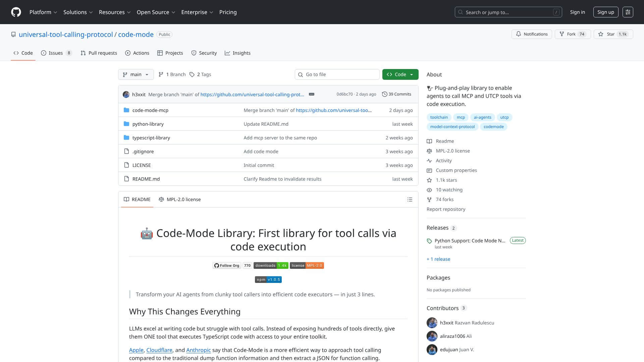Expand the commit message ellipsis button

(311, 94)
